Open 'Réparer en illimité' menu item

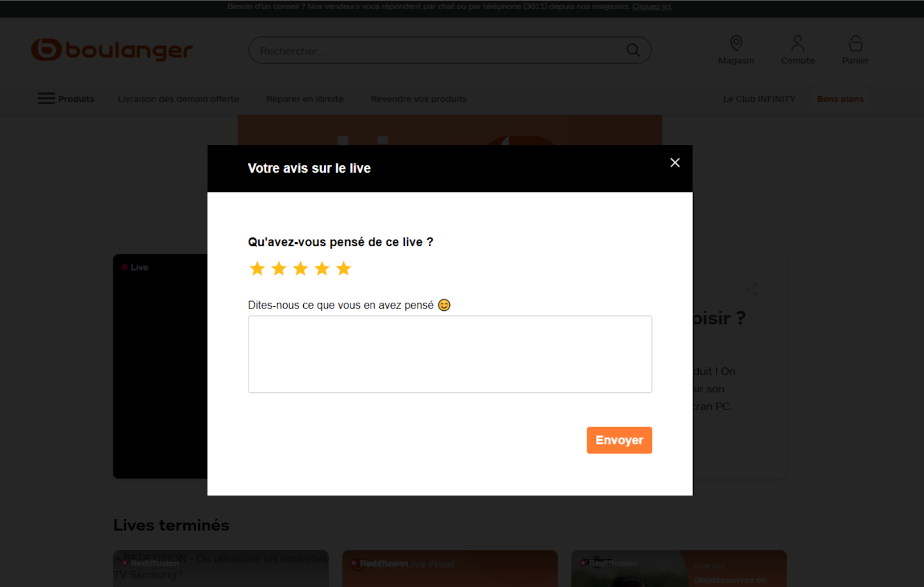tap(305, 99)
